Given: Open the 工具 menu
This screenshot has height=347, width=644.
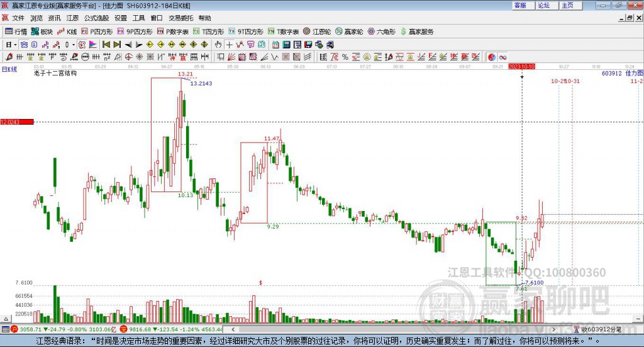Looking at the screenshot, I should (139, 18).
